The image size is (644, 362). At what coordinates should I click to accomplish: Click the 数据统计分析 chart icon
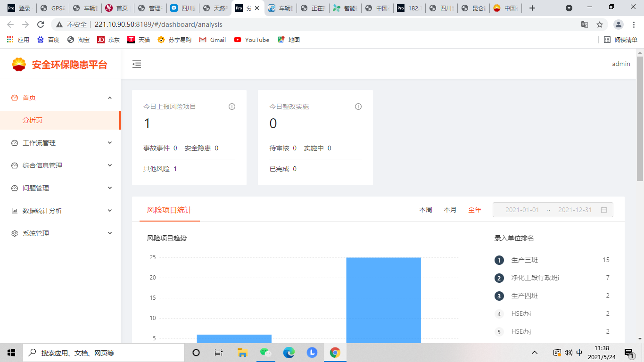pyautogui.click(x=15, y=211)
